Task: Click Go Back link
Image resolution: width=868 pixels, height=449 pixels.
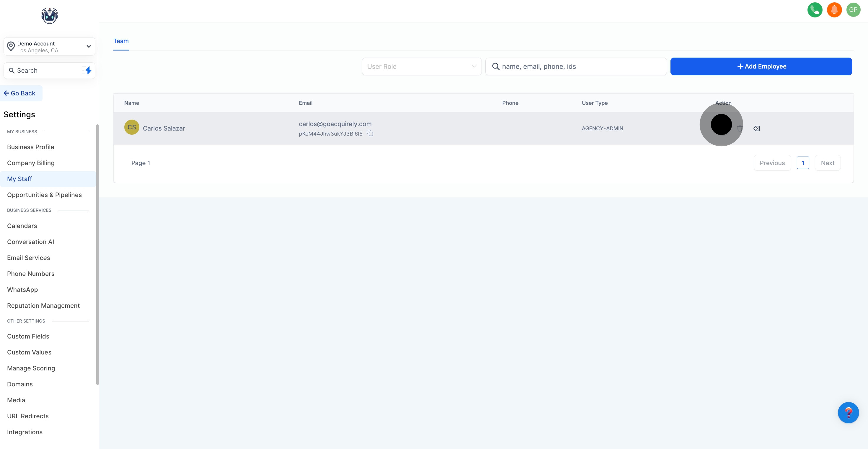Action: pos(20,93)
